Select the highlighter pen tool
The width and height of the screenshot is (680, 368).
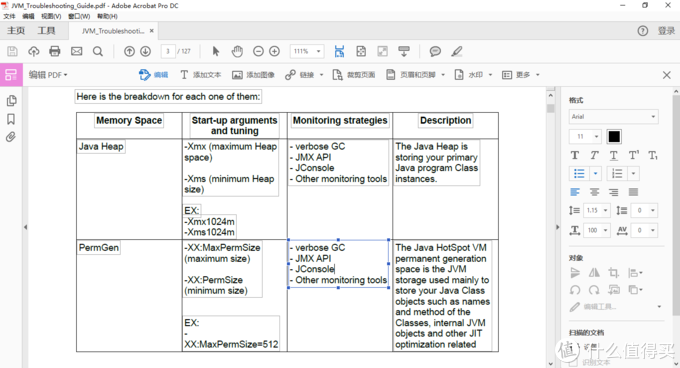pyautogui.click(x=456, y=52)
